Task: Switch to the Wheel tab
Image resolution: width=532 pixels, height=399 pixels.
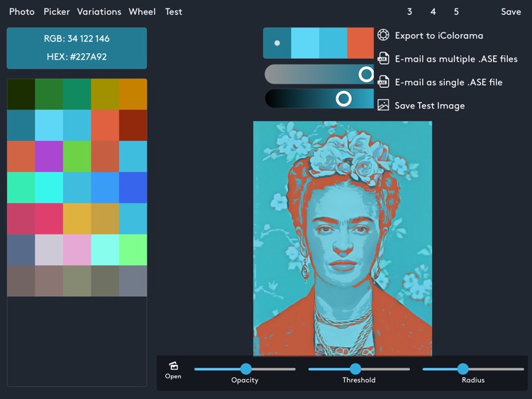Action: click(x=142, y=12)
